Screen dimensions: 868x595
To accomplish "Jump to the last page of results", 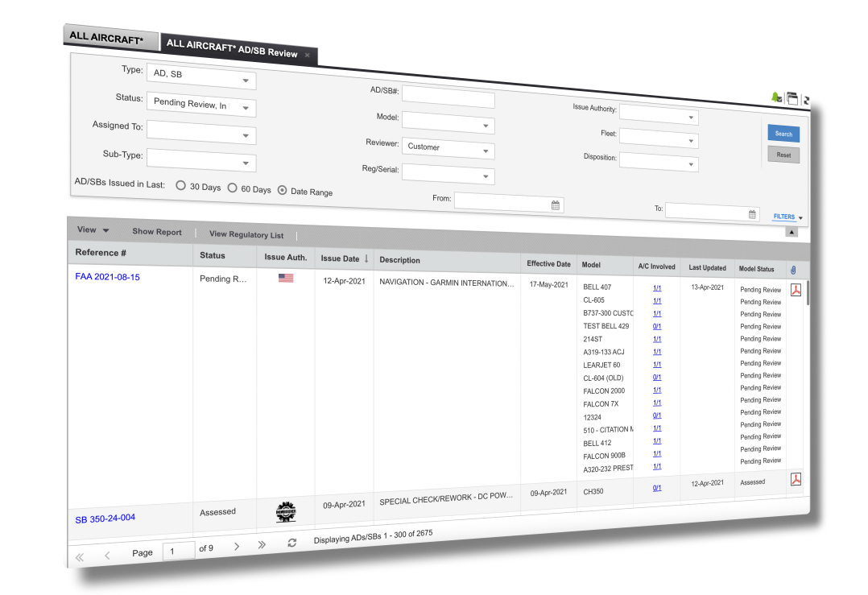I will pos(262,545).
